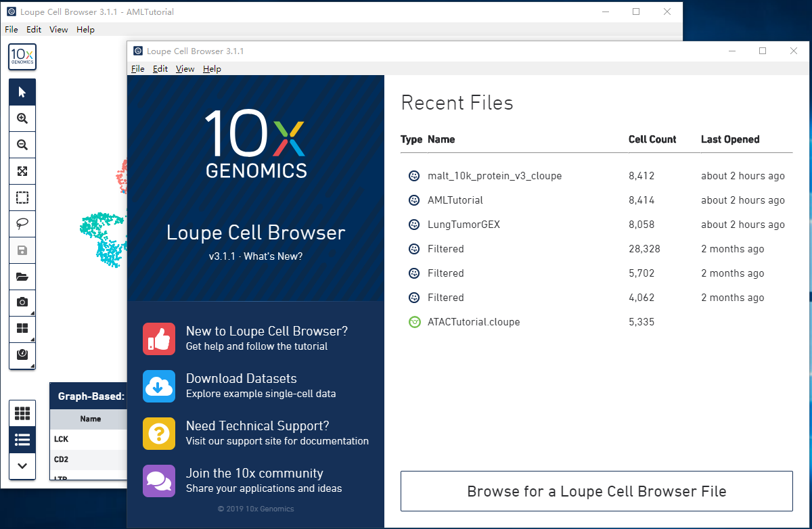Select the CD2 gene row
812x529 pixels.
point(89,459)
